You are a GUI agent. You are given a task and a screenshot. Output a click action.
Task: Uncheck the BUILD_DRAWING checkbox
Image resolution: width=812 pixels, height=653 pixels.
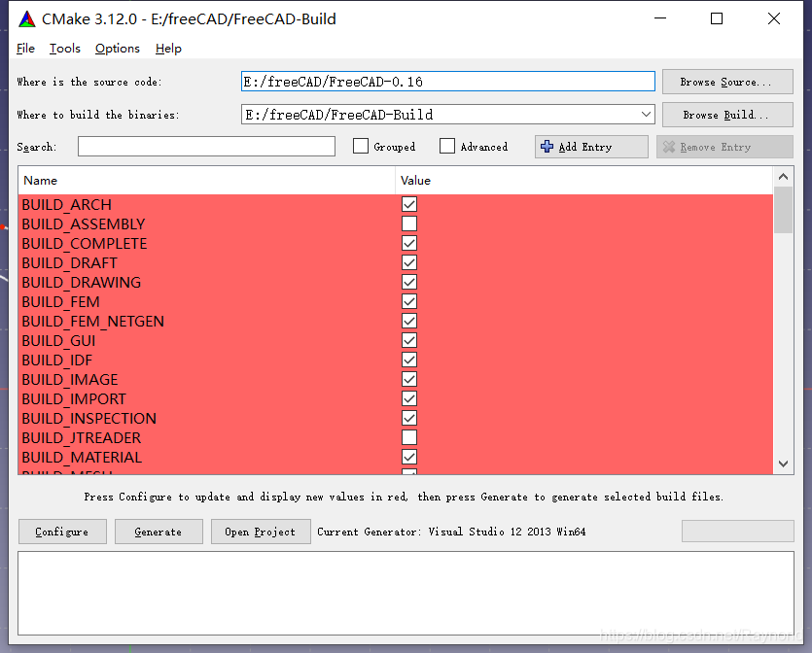pos(409,282)
